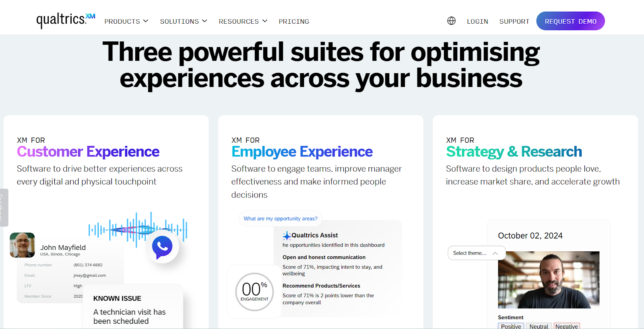Open the Select theme dropdown
The width and height of the screenshot is (644, 329).
click(x=476, y=253)
